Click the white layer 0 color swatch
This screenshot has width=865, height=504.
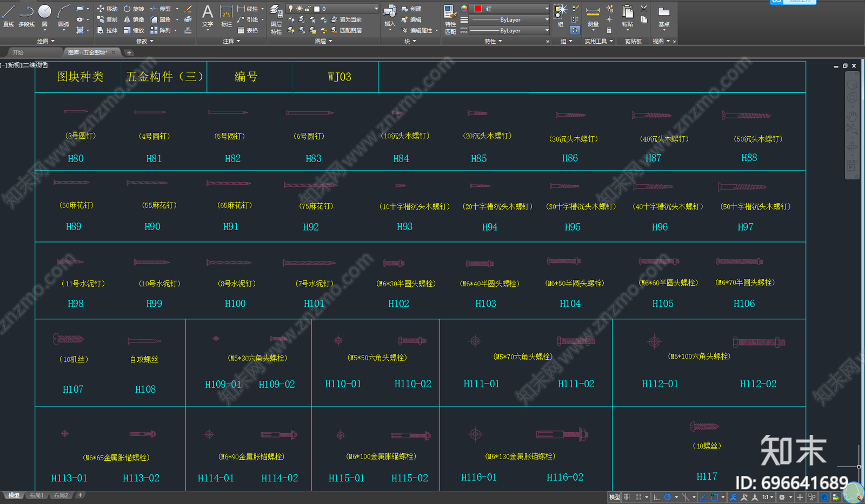click(x=317, y=9)
